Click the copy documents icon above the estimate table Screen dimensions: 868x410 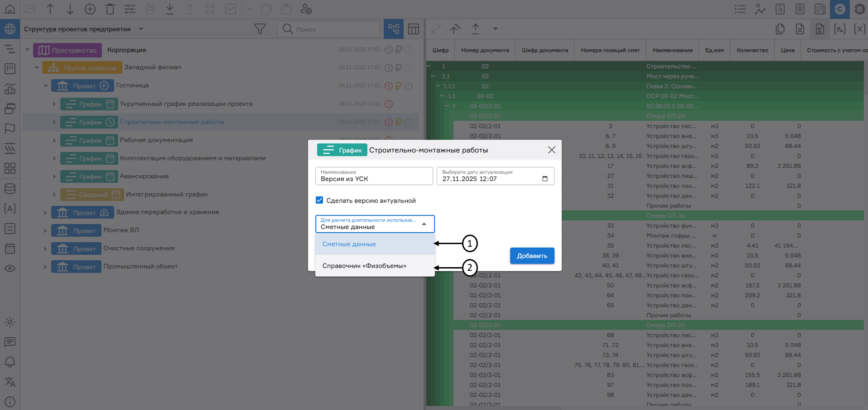(x=780, y=28)
